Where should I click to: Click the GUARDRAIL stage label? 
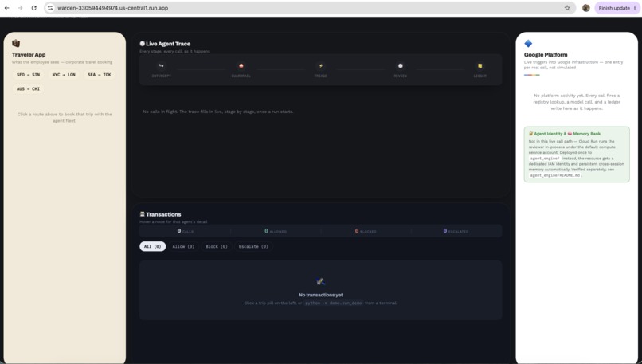[241, 76]
